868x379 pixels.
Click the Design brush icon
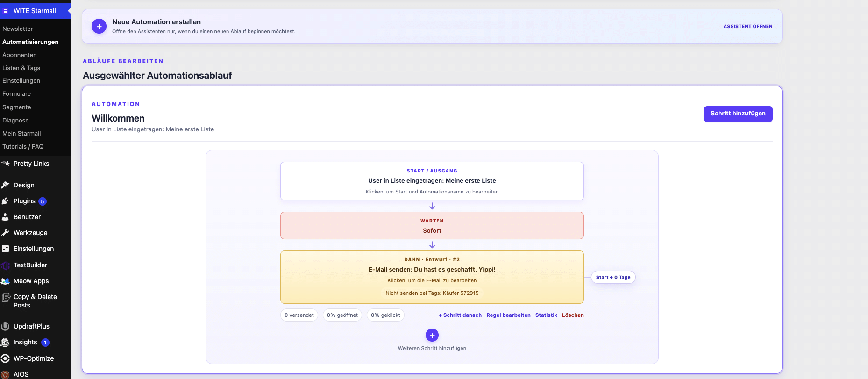click(6, 185)
